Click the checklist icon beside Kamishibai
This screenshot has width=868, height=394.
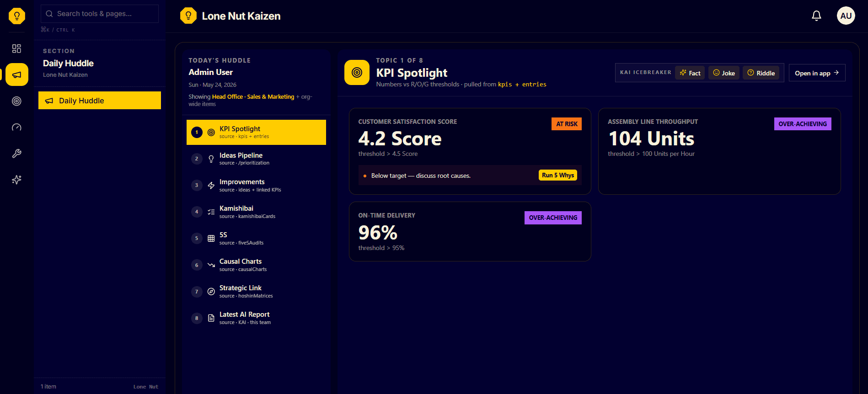click(211, 212)
